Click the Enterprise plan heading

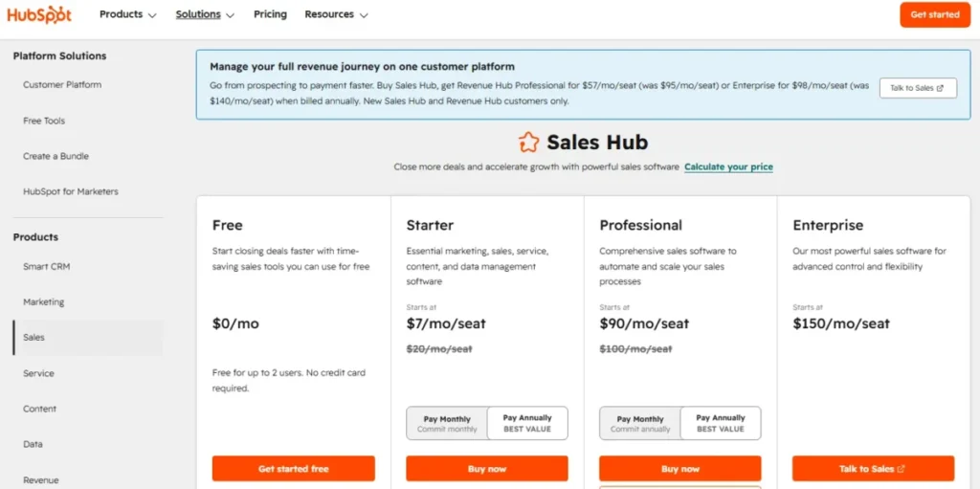click(x=828, y=225)
